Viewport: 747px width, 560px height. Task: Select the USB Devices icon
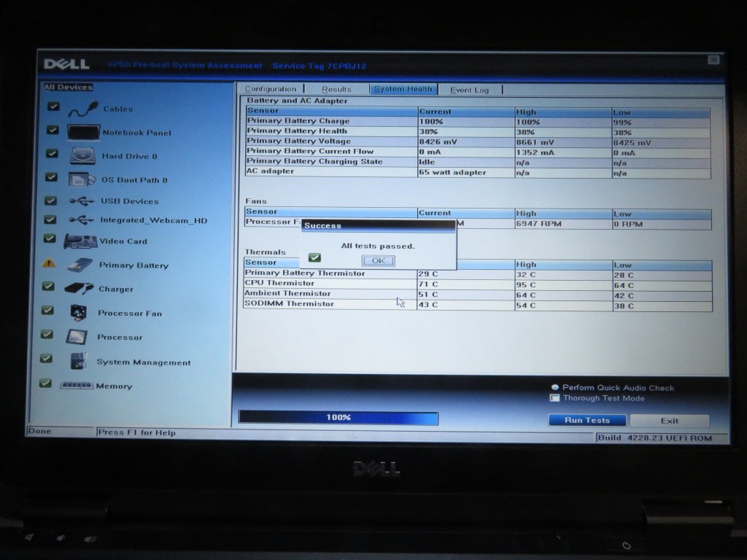click(82, 201)
